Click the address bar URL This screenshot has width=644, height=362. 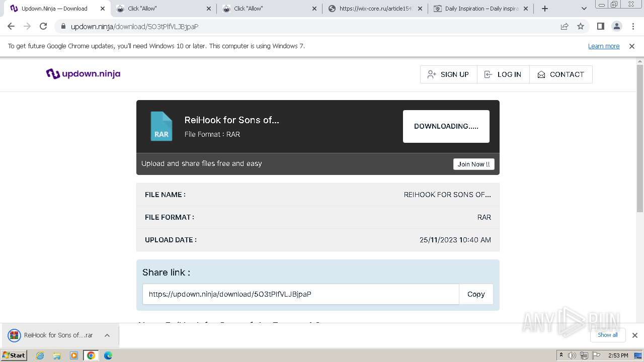(134, 27)
